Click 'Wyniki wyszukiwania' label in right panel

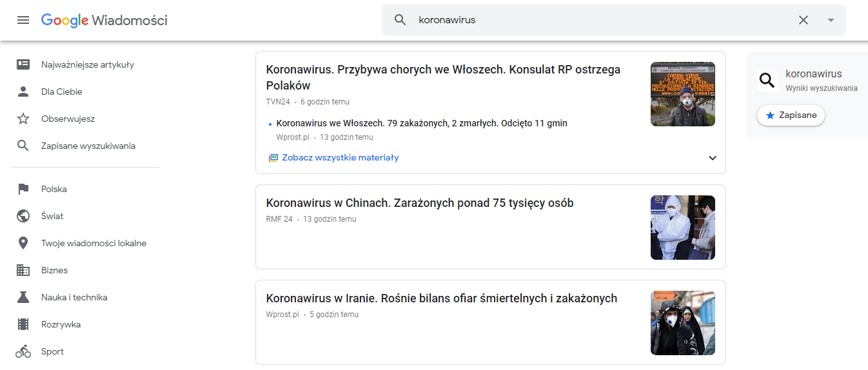coord(822,88)
